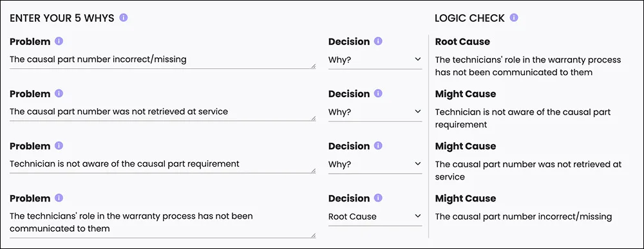Click info icon beside first Problem label
The height and width of the screenshot is (249, 644).
click(x=59, y=41)
